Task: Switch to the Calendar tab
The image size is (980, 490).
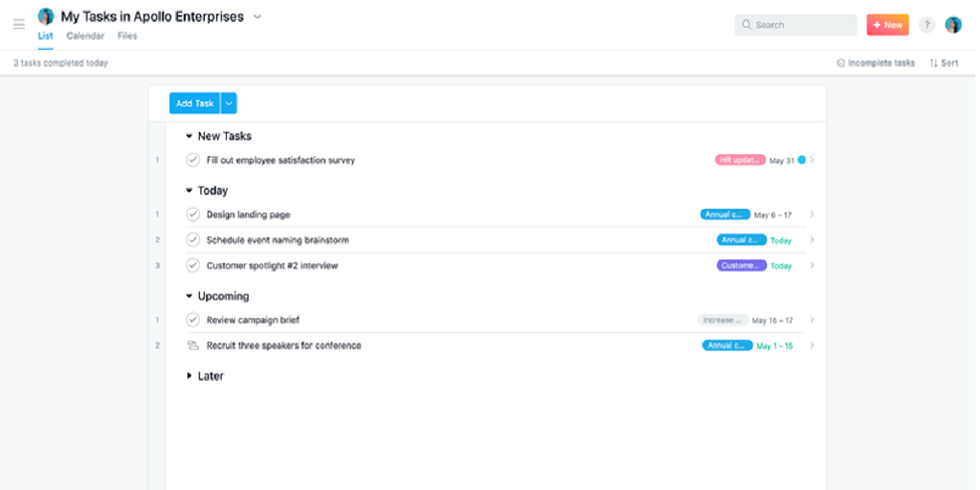Action: coord(85,36)
